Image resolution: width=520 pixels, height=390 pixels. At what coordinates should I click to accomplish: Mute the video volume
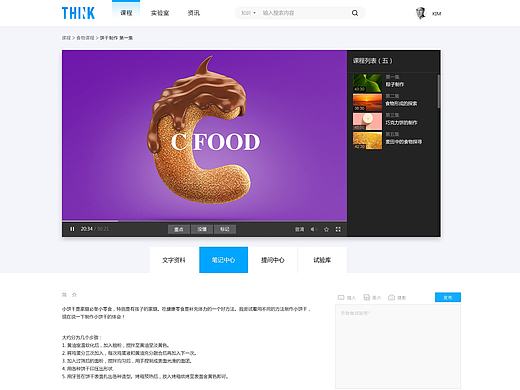click(x=313, y=229)
